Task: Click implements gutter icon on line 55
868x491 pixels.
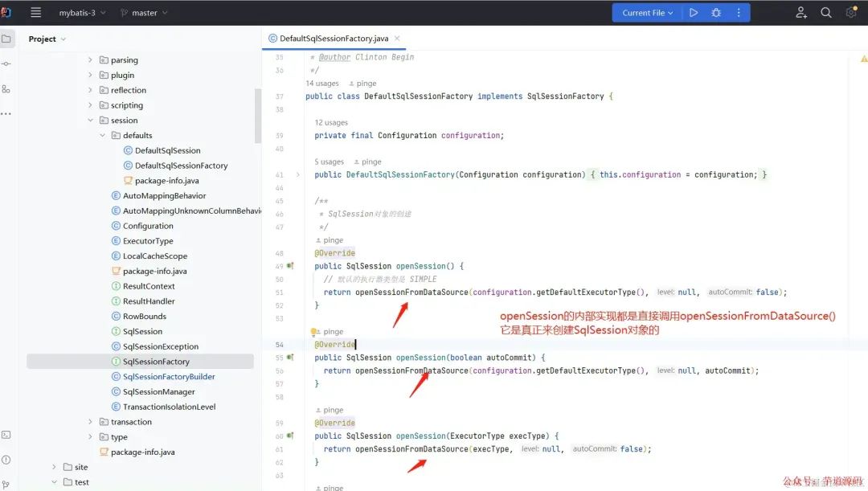Action: 290,358
